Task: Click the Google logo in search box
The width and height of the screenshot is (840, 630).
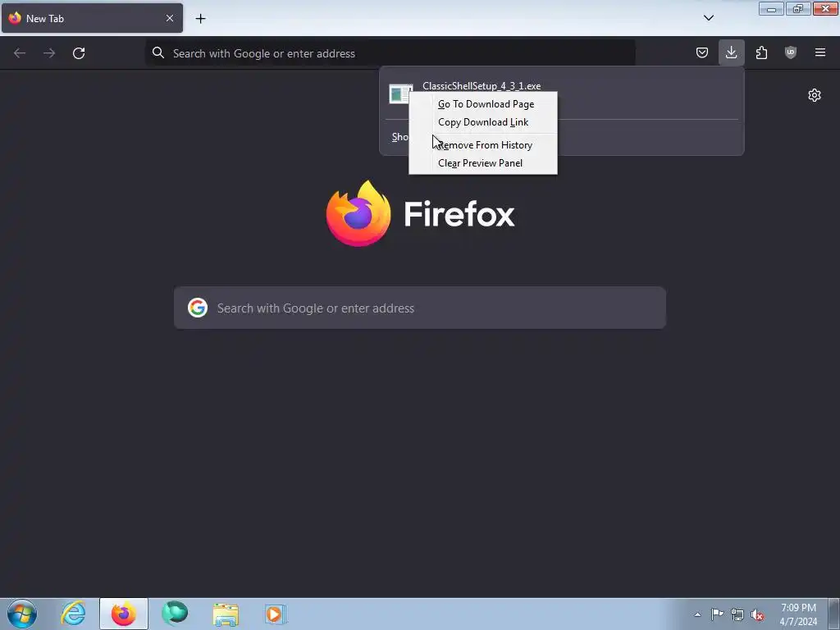Action: [x=198, y=308]
